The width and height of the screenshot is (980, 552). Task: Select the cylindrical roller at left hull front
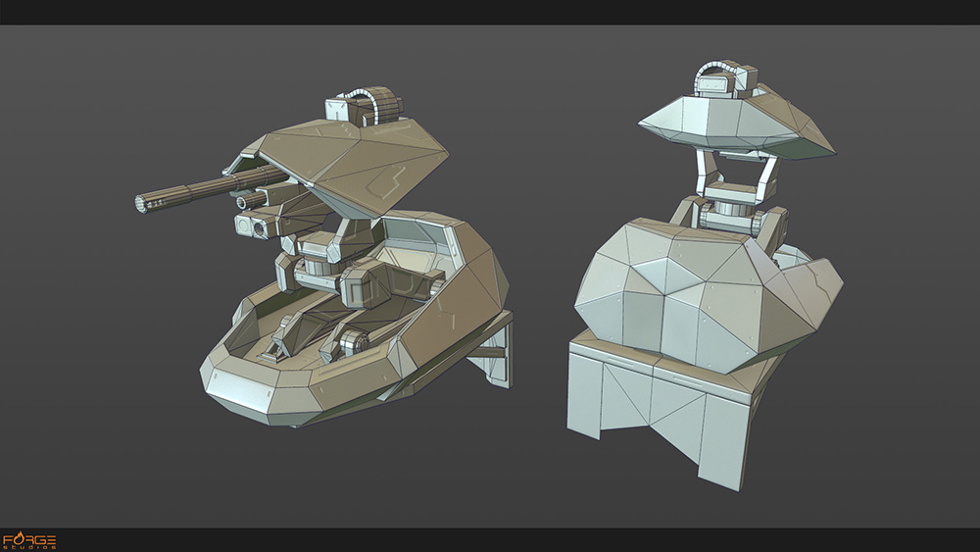[x=353, y=342]
